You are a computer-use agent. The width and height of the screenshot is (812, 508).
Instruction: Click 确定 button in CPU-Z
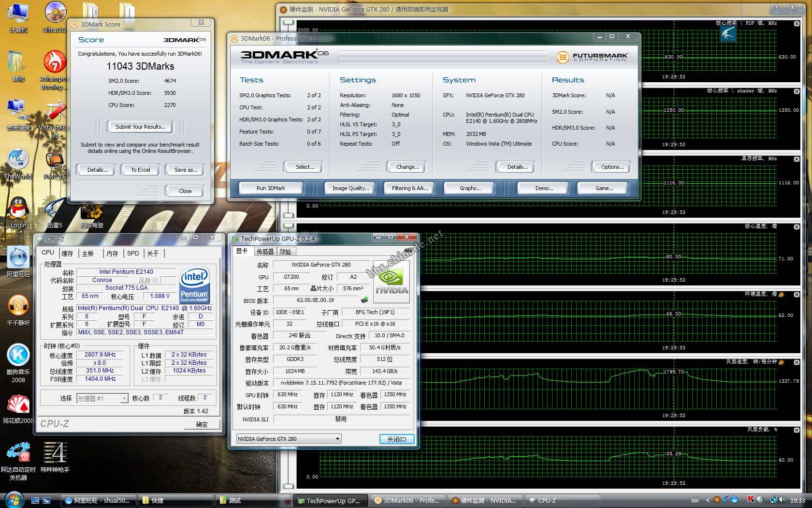(202, 424)
